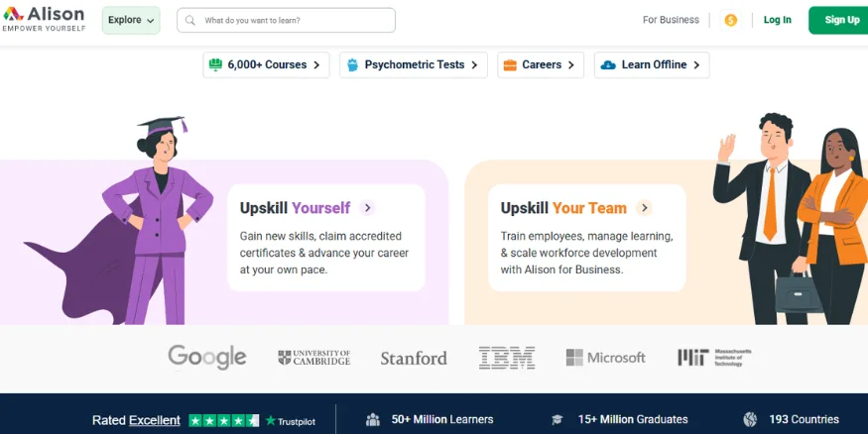Click the graduation cap Graduates icon
868x434 pixels.
click(x=557, y=419)
